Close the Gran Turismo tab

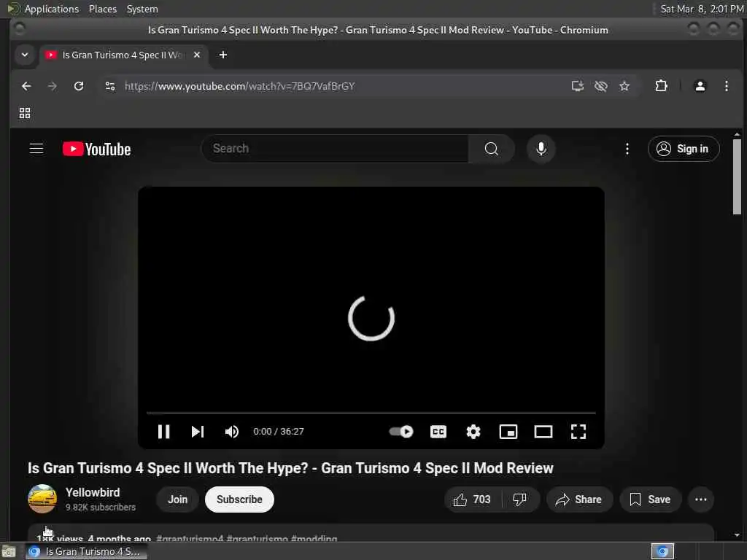(197, 55)
